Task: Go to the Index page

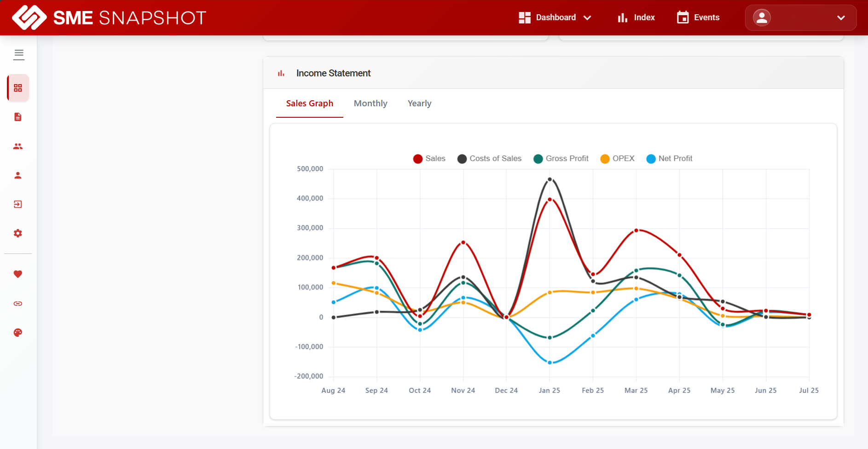Action: pyautogui.click(x=636, y=17)
